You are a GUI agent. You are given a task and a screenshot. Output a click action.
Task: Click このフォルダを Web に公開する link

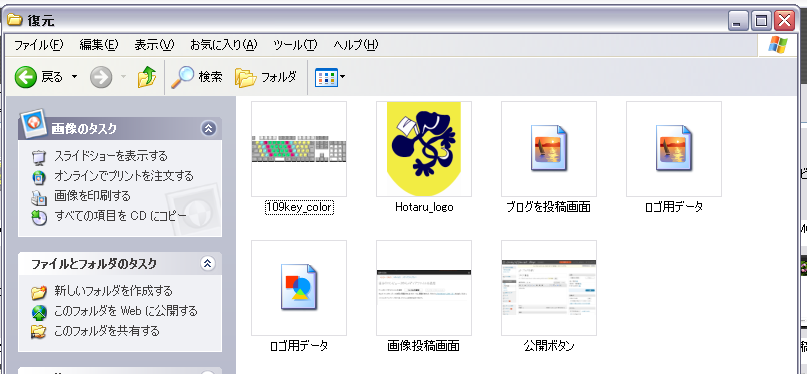pyautogui.click(x=126, y=311)
